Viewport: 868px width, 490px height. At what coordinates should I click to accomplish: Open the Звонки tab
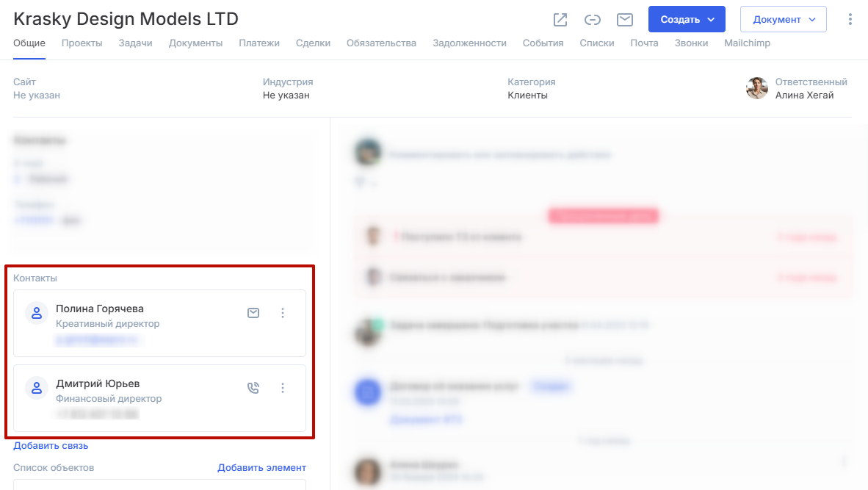(692, 43)
